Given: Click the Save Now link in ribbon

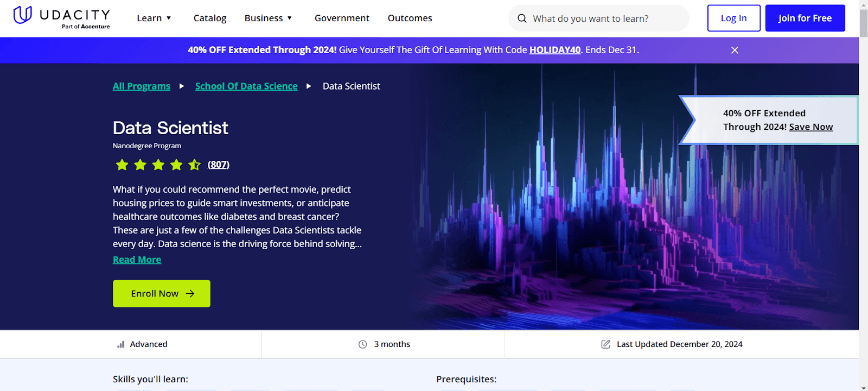Looking at the screenshot, I should (x=811, y=127).
